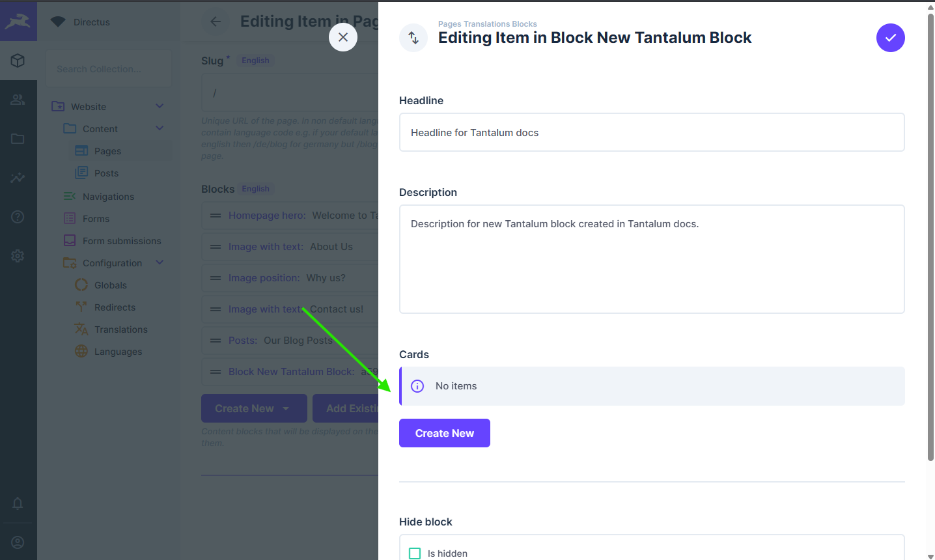935x560 pixels.
Task: Collapse the Configuration folder chevron
Action: (x=160, y=262)
